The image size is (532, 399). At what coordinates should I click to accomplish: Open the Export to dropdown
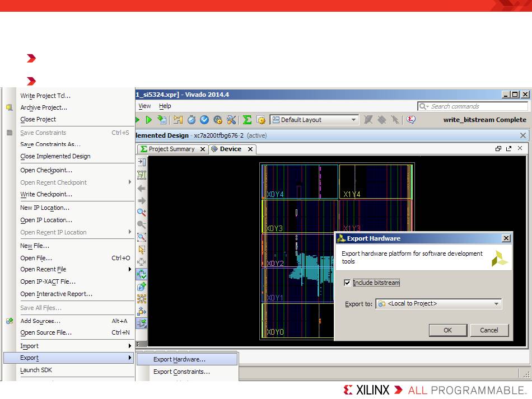[x=438, y=303]
